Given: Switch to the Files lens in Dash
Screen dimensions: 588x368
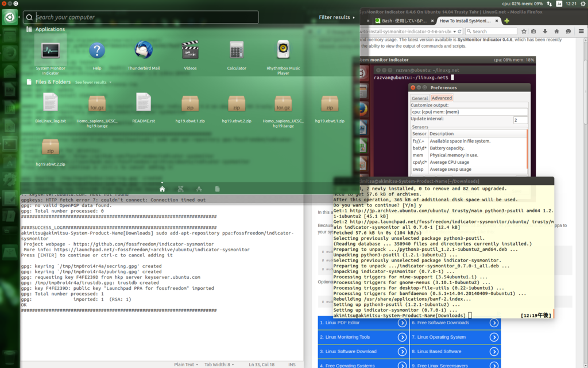Looking at the screenshot, I should point(217,189).
